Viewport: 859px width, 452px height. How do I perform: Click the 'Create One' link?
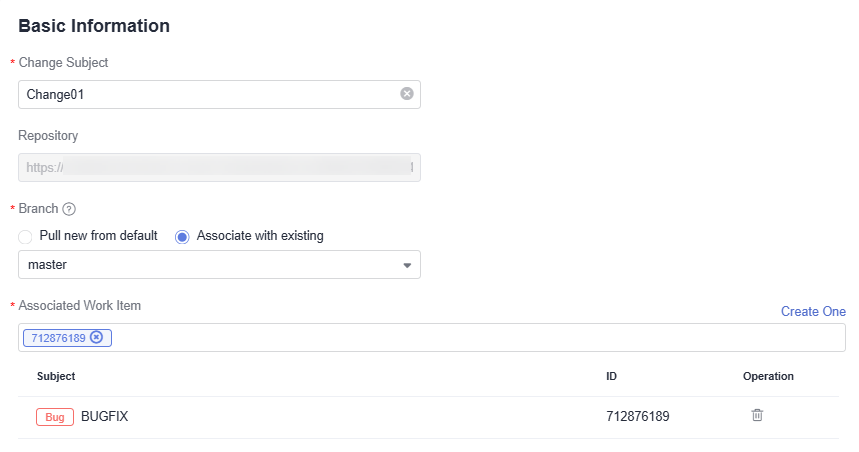pos(813,311)
